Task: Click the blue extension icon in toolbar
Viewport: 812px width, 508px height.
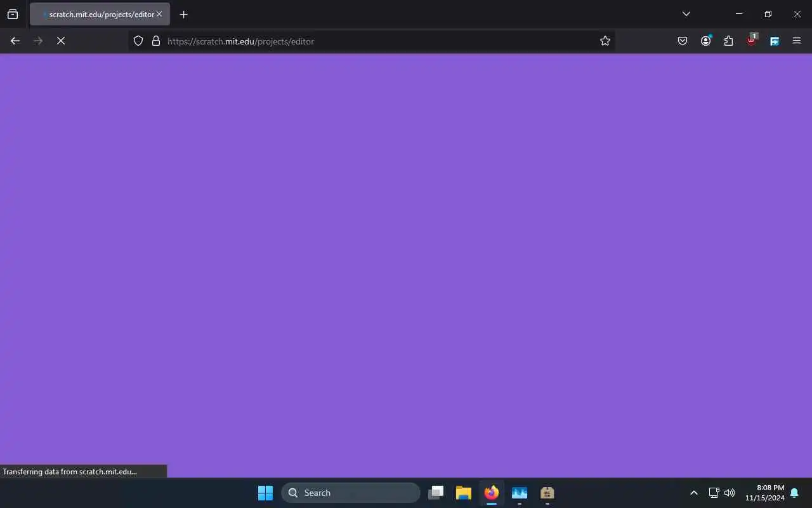Action: 775,41
